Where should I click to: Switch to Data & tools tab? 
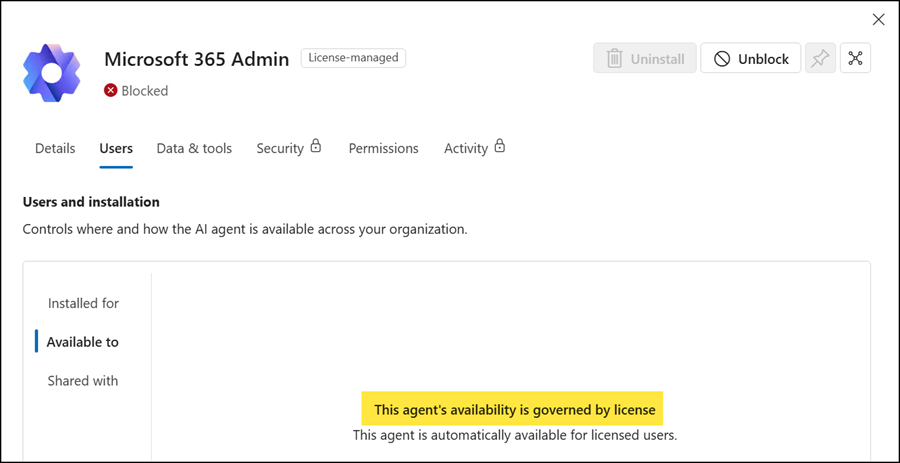(194, 149)
